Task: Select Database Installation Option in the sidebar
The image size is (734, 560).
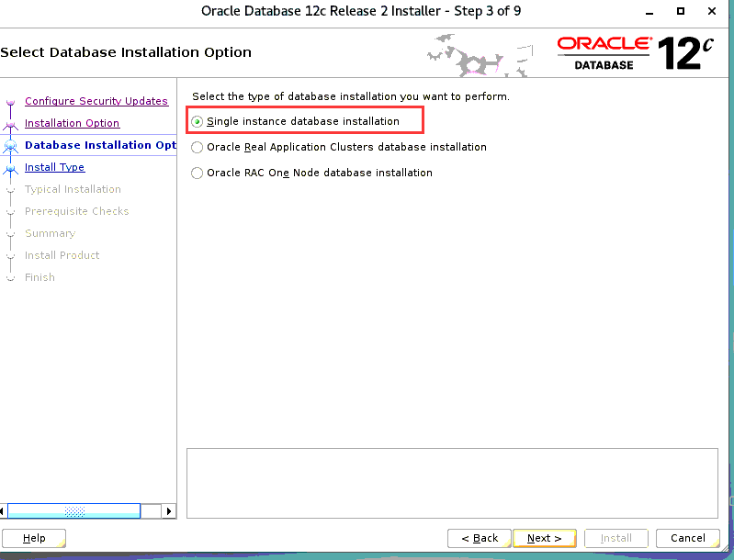Action: click(x=100, y=145)
